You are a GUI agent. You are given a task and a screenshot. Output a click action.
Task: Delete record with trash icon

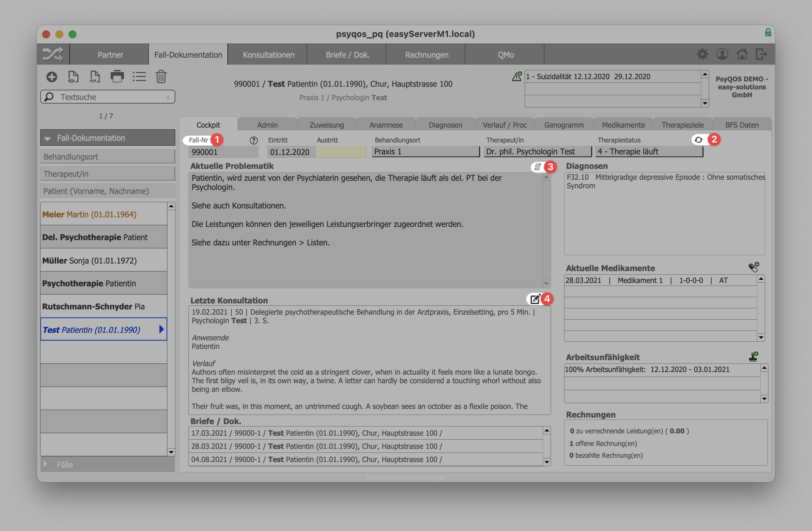coord(161,77)
